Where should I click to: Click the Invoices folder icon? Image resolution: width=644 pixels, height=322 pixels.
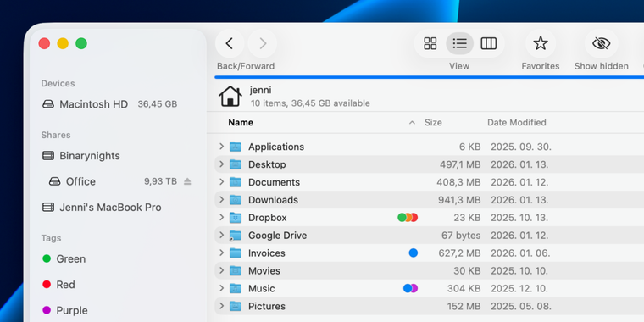(236, 253)
